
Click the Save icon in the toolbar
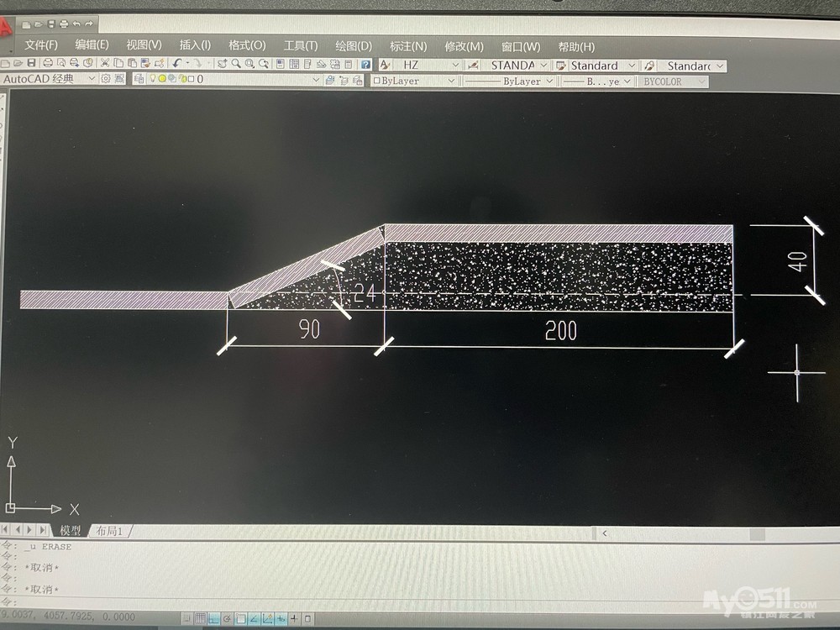pos(31,64)
